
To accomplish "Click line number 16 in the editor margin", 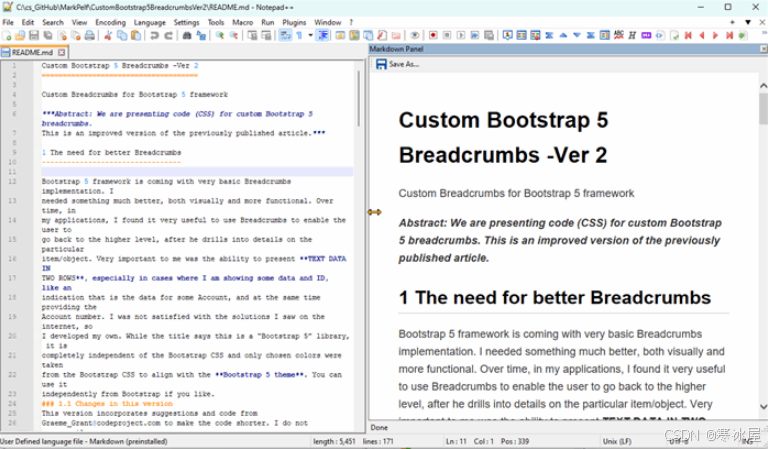I will click(x=12, y=259).
